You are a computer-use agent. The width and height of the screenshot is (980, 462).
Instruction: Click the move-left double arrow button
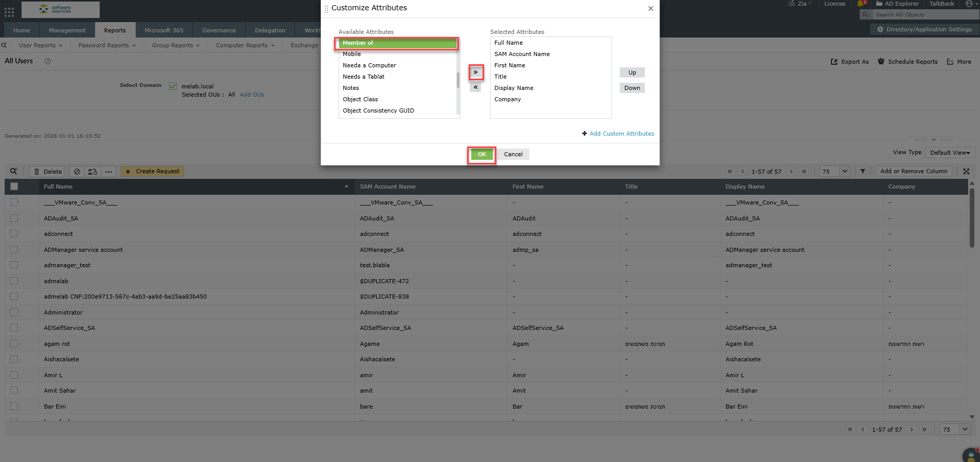pyautogui.click(x=475, y=87)
